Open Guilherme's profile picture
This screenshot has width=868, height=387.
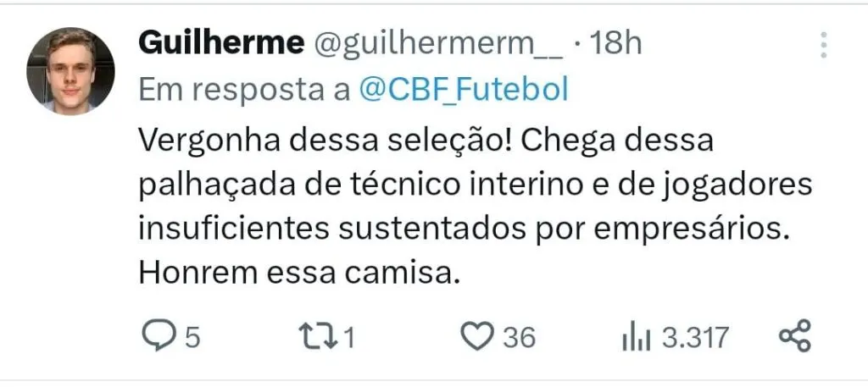[70, 70]
